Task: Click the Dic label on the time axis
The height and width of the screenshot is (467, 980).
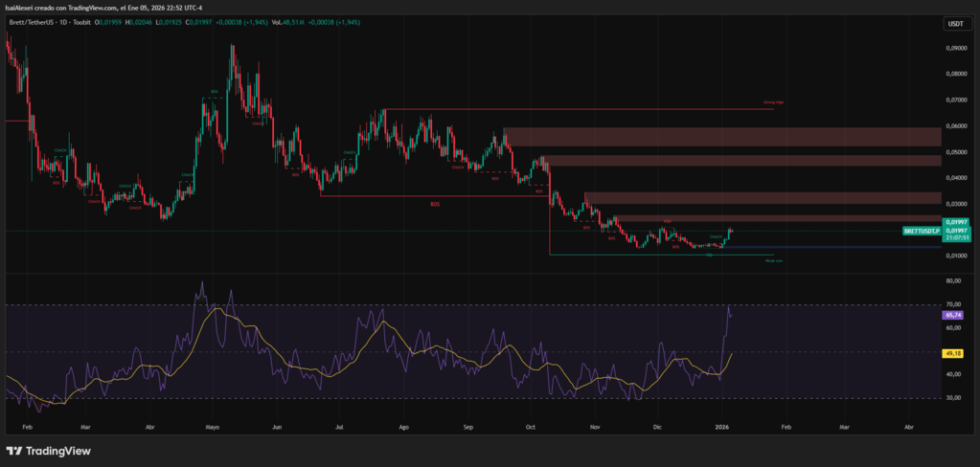Action: point(657,428)
